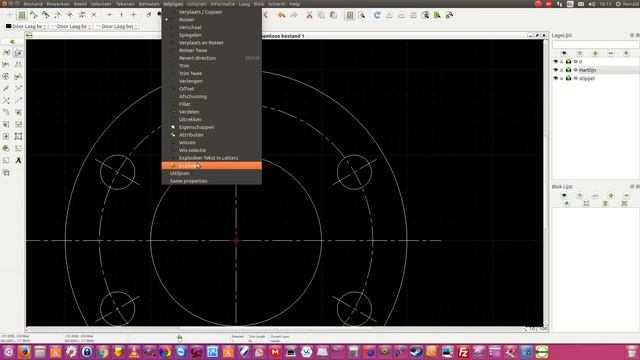
Task: Select the 'Hartlijn' layer name
Action: click(587, 70)
